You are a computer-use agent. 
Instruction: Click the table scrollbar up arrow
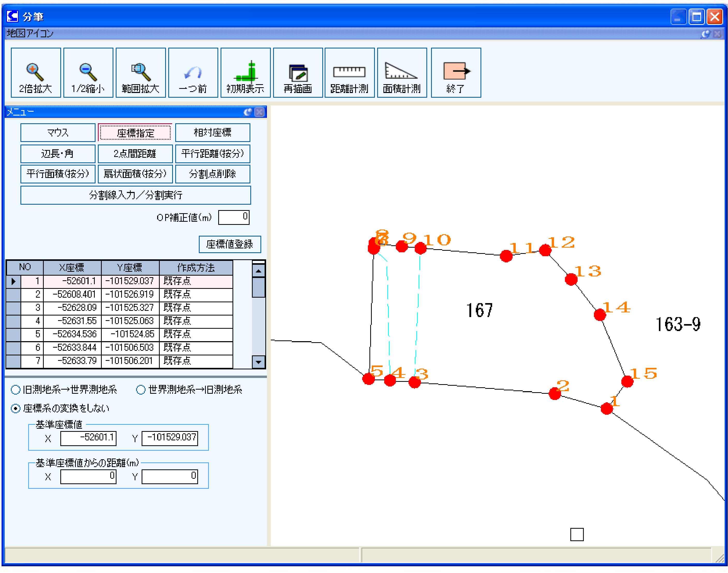[258, 270]
